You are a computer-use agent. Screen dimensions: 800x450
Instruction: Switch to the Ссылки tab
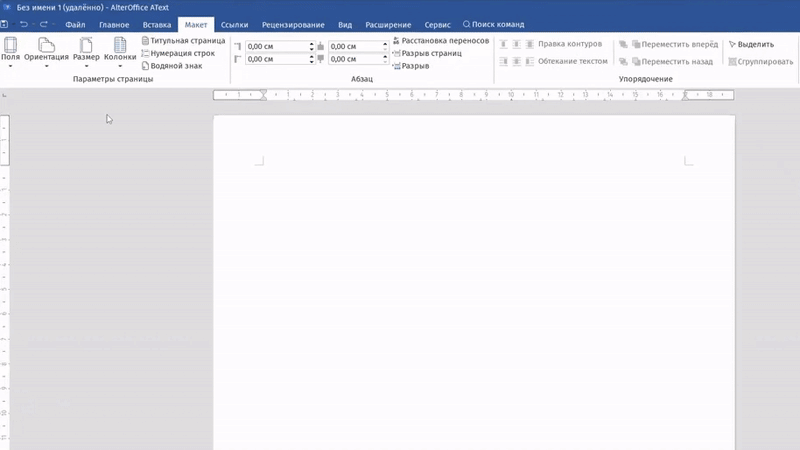234,24
